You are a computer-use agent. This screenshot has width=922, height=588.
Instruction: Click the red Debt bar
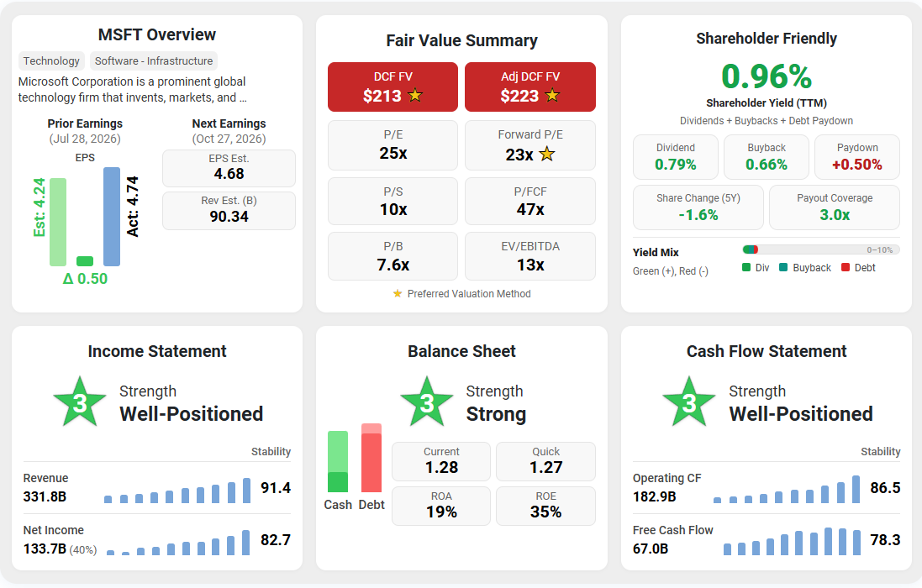371,458
